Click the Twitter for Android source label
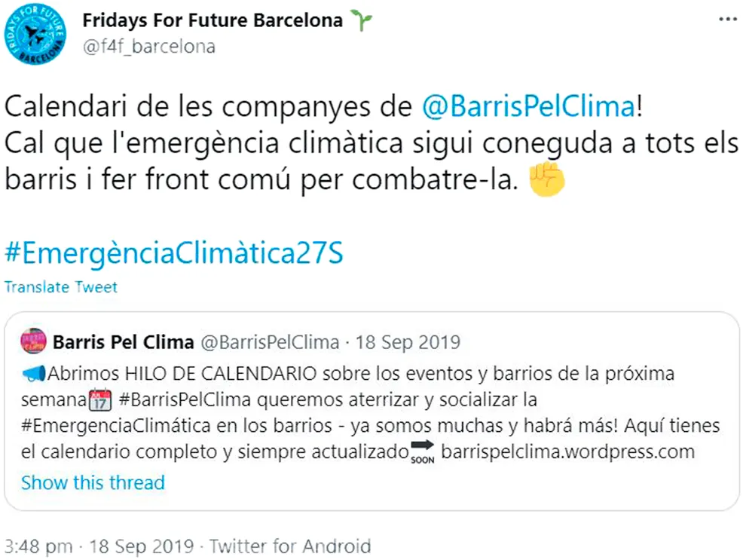This screenshot has height=560, width=743. click(290, 546)
